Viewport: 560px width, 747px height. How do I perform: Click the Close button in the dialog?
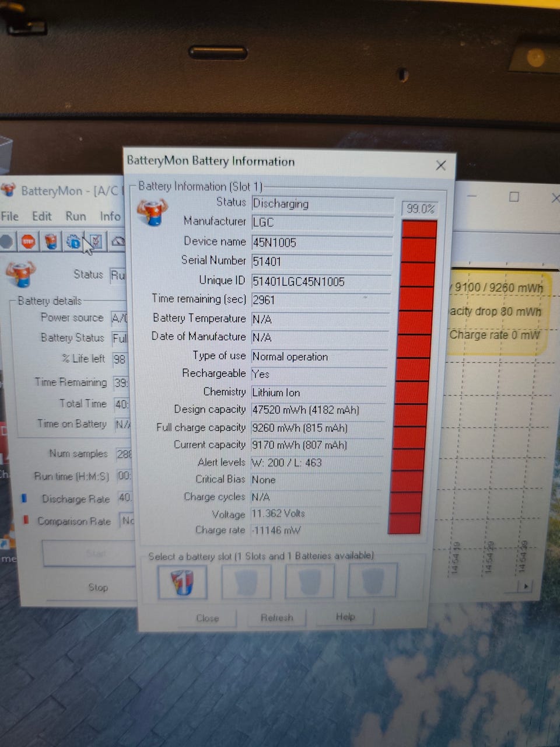(x=208, y=618)
